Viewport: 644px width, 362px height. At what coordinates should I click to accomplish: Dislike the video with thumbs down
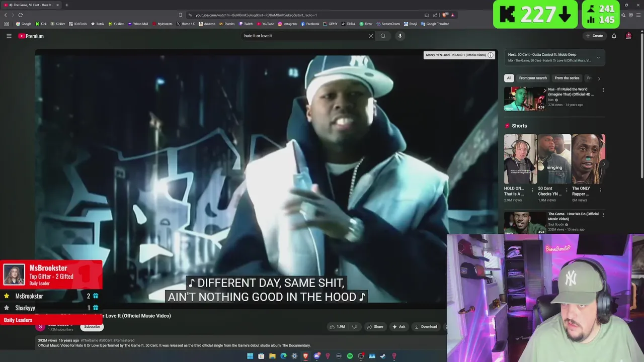355,327
